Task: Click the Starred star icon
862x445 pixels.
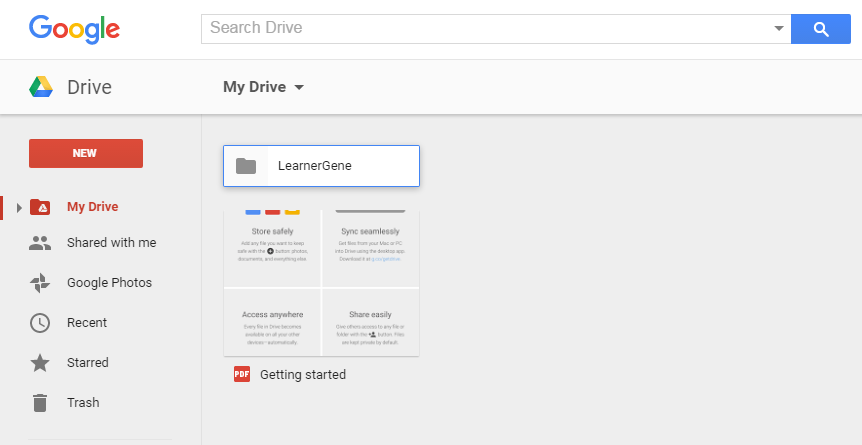Action: tap(40, 363)
